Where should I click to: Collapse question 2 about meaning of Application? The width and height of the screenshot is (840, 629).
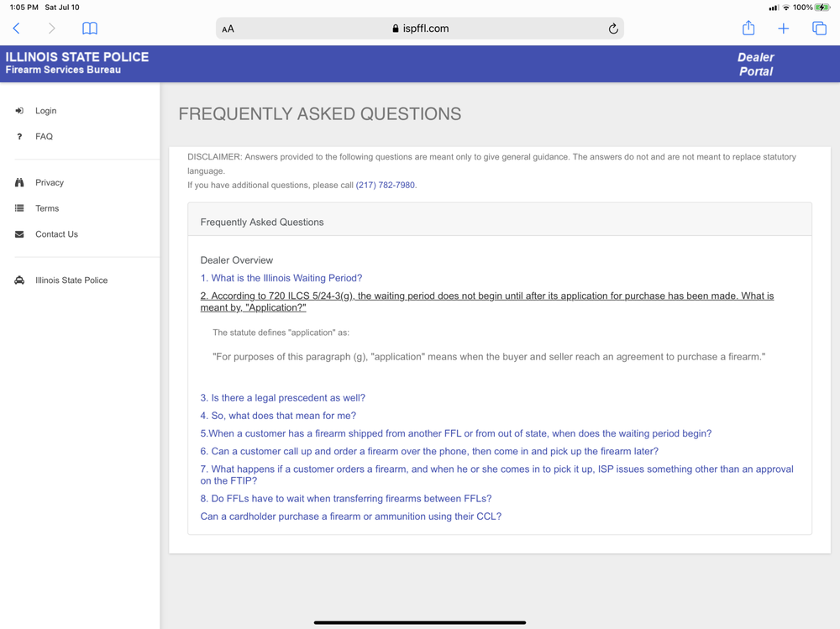[x=486, y=301]
